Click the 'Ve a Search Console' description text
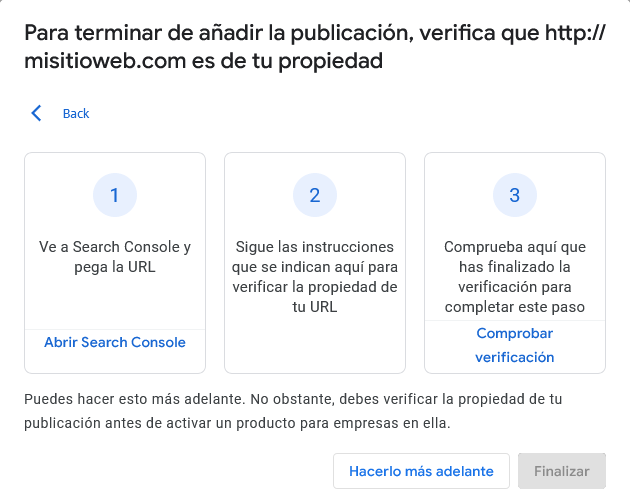Viewport: 630px width, 496px height. [115, 257]
